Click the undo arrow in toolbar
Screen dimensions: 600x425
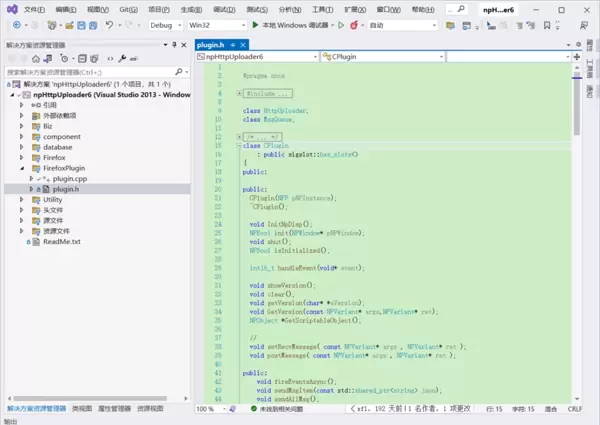(x=108, y=24)
